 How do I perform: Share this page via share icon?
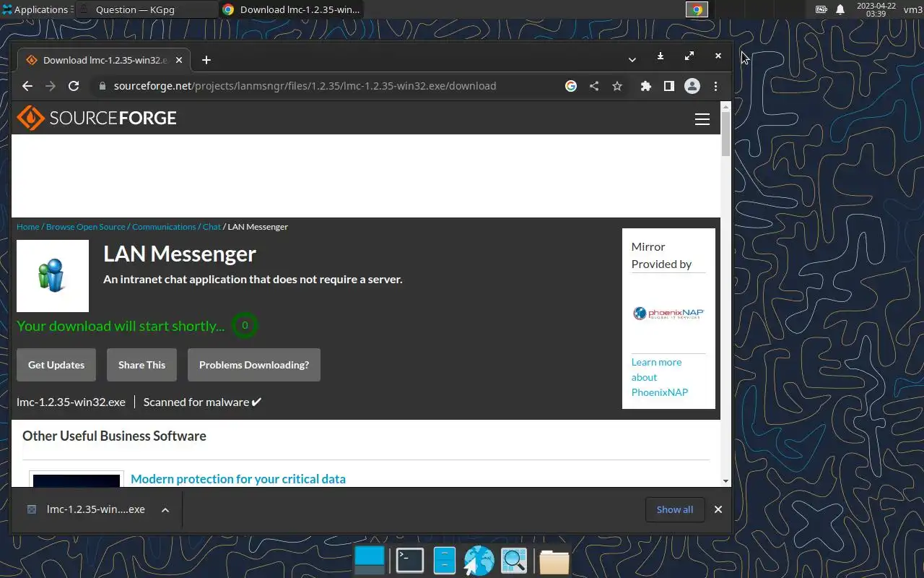(594, 86)
